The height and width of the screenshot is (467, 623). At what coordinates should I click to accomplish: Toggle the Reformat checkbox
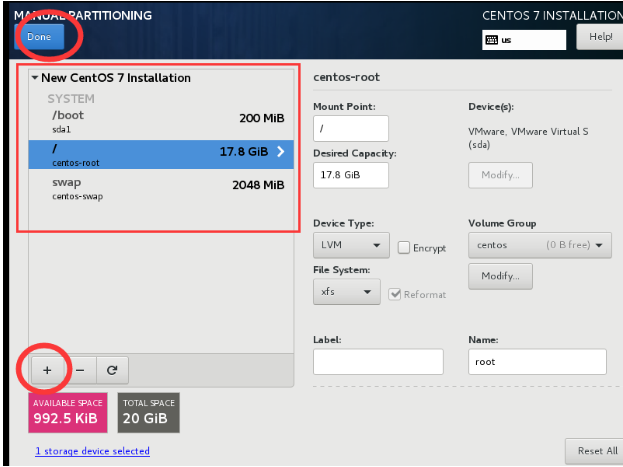[395, 294]
